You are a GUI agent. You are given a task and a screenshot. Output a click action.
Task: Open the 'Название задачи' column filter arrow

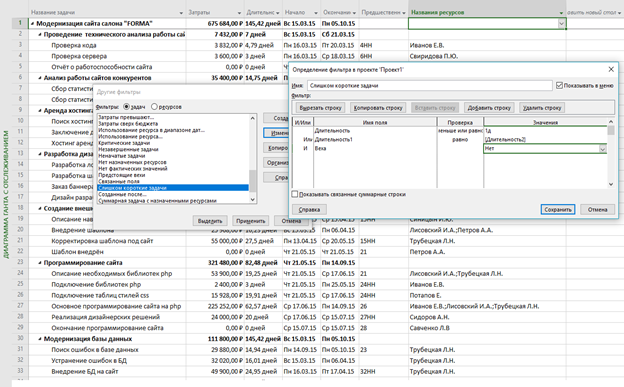181,13
